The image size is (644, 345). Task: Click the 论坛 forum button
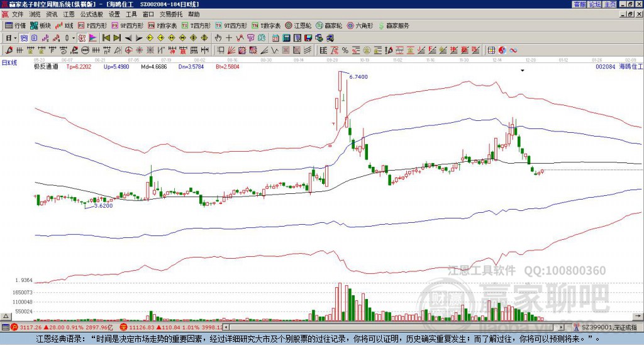tap(594, 4)
